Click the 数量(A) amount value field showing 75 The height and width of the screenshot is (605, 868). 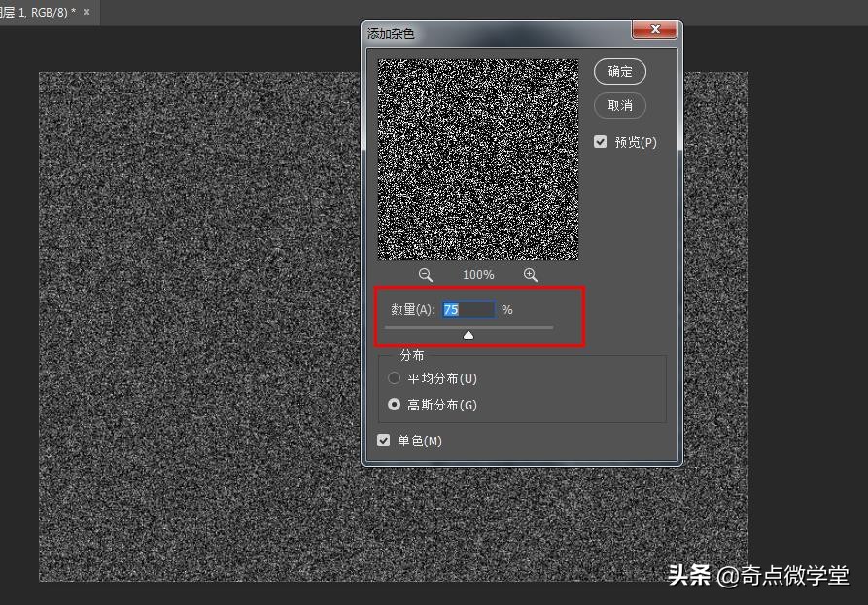pyautogui.click(x=468, y=309)
